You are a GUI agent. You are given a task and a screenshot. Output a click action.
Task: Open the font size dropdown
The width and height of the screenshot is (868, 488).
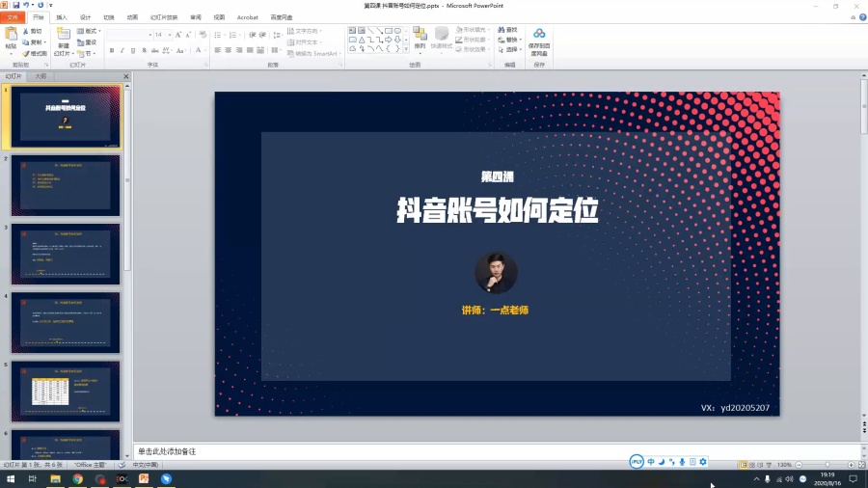170,35
